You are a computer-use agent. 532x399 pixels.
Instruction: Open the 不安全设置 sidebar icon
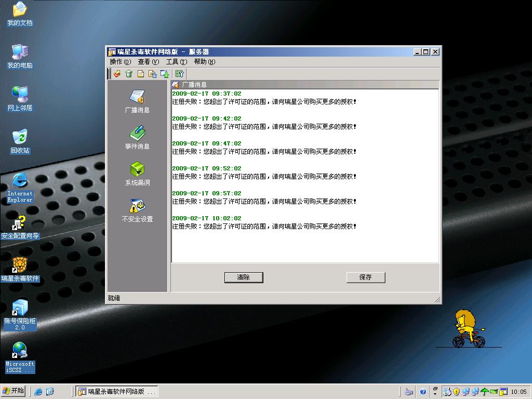(x=137, y=210)
